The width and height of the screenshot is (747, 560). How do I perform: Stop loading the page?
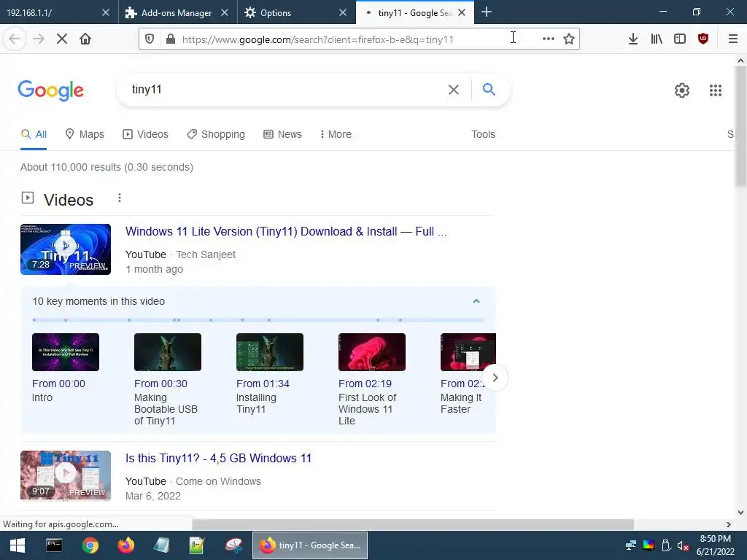pos(62,39)
